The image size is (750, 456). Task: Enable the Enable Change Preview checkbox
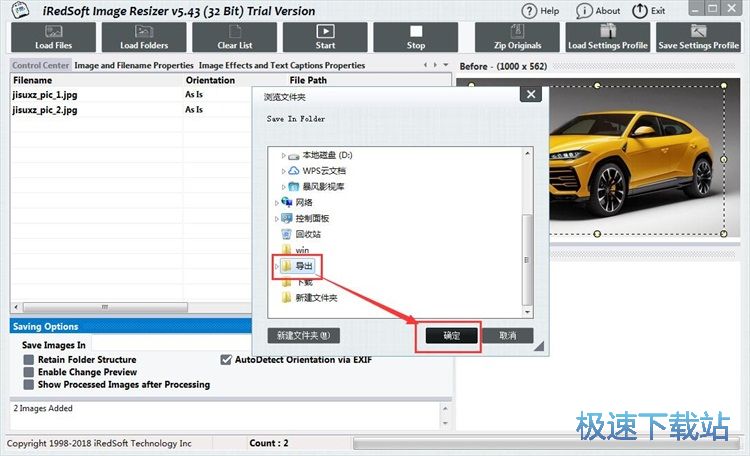click(x=29, y=372)
